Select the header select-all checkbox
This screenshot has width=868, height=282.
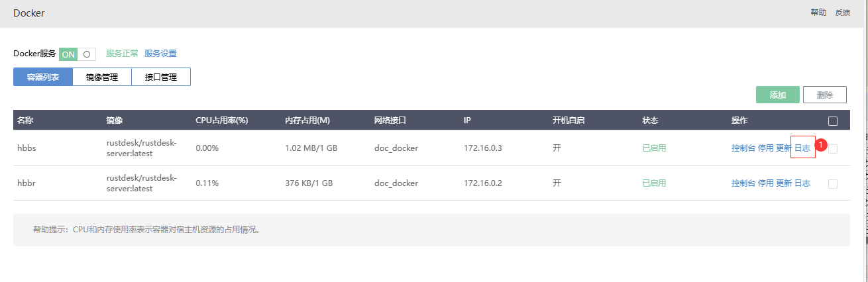click(833, 121)
